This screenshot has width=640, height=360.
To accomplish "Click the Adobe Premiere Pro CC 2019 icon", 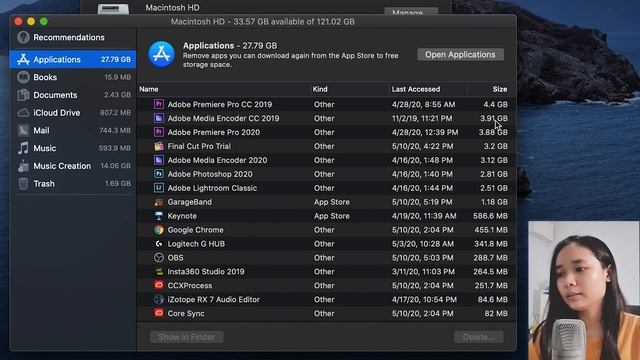I will coord(159,104).
